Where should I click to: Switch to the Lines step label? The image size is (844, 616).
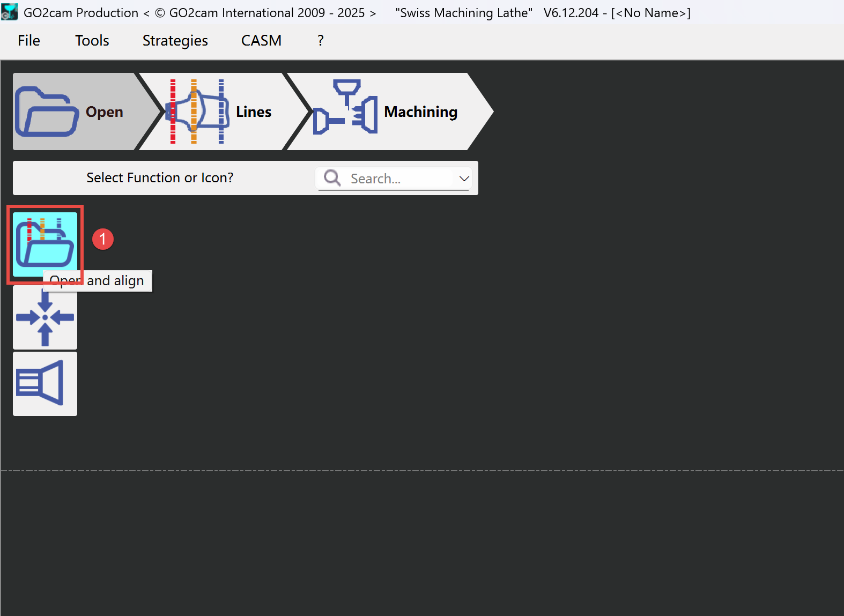(x=254, y=112)
